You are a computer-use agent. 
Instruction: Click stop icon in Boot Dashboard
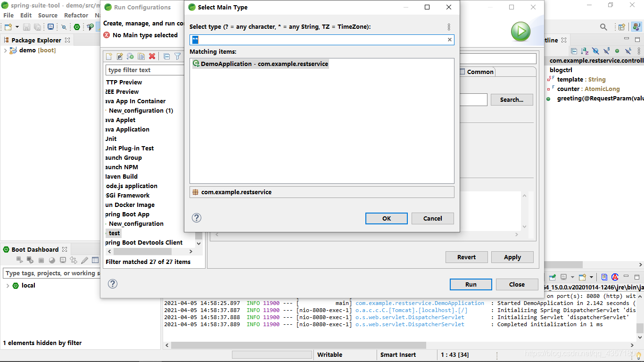click(41, 260)
